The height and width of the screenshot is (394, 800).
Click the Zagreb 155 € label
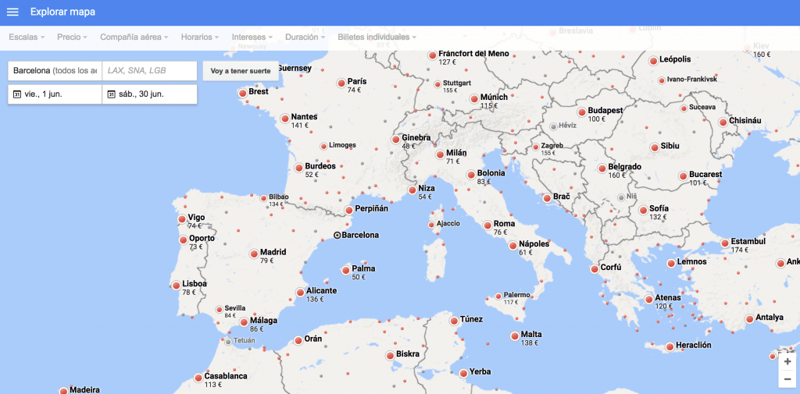(x=552, y=149)
